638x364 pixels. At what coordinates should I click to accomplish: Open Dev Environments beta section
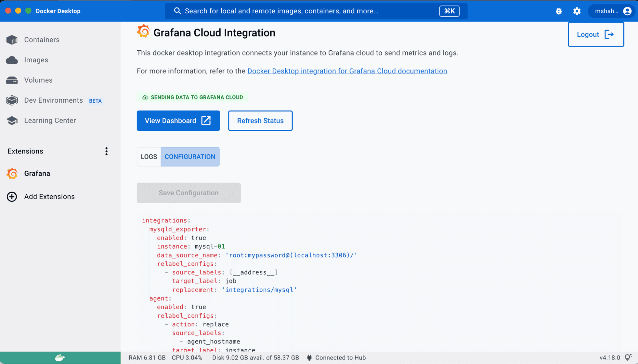point(53,100)
